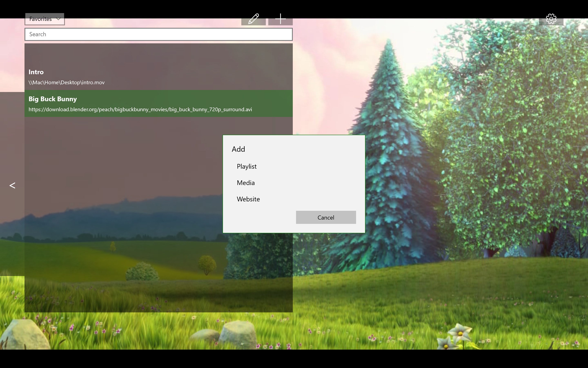Click the Big Buck Bunny URL text
Viewport: 588px width, 368px height.
[140, 110]
